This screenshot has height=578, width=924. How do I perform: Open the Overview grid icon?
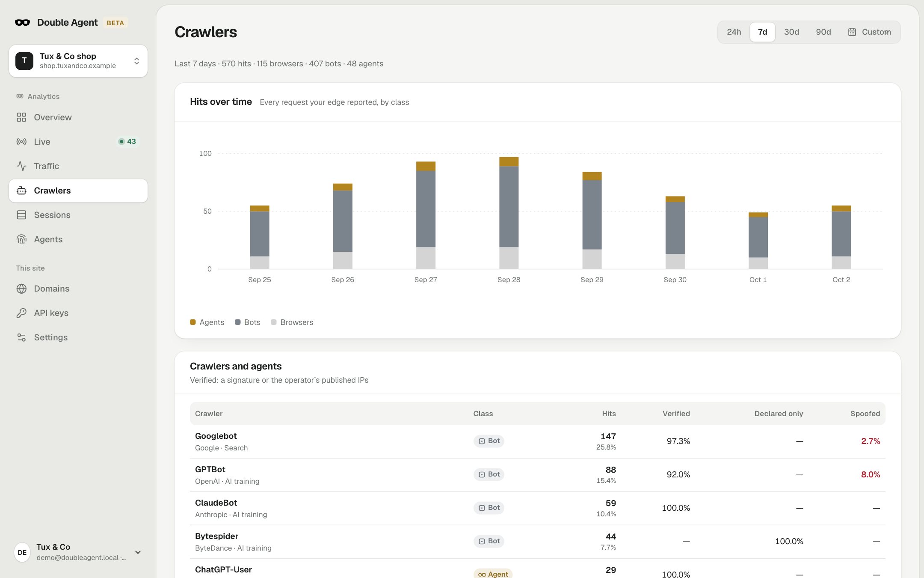click(21, 117)
